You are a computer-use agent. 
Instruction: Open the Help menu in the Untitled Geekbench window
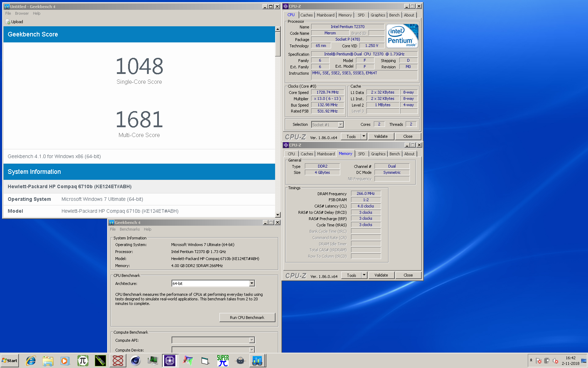click(x=37, y=13)
